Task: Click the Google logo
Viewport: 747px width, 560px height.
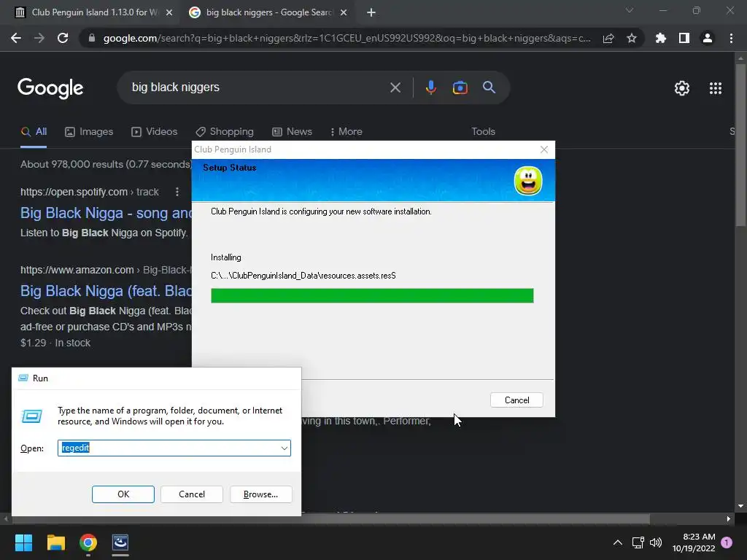Action: [50, 88]
